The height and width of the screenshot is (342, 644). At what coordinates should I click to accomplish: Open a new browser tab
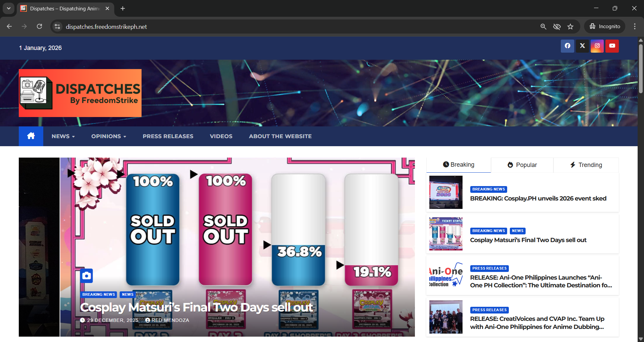(x=123, y=8)
